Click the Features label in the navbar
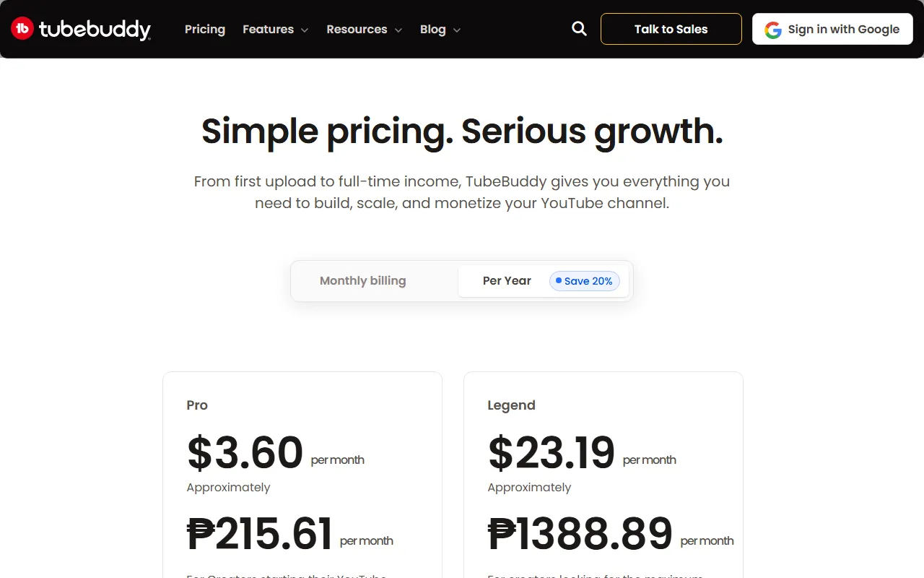 pos(268,30)
